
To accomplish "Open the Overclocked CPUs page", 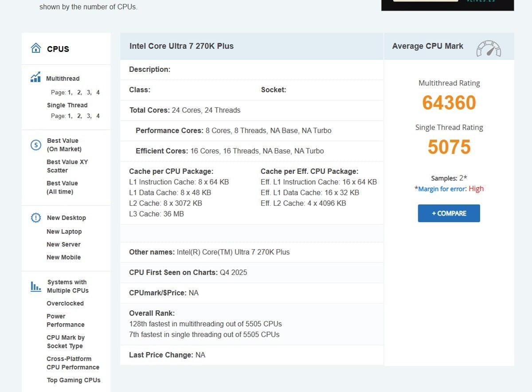I will [65, 303].
